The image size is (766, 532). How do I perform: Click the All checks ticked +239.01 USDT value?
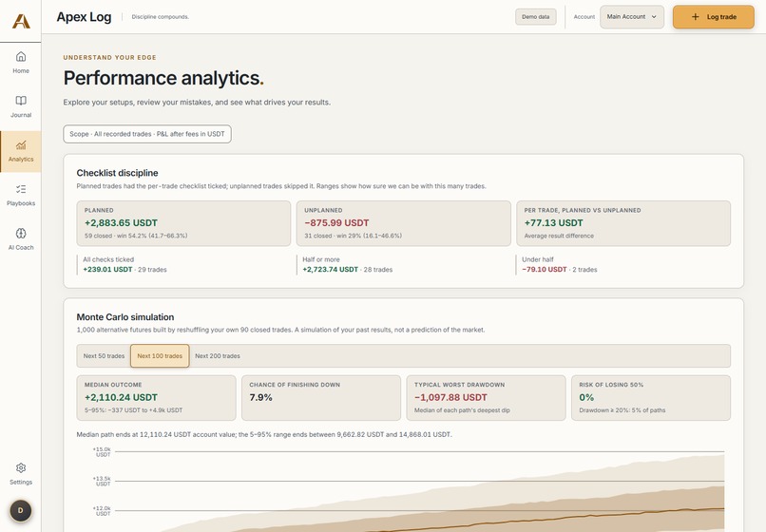[107, 269]
